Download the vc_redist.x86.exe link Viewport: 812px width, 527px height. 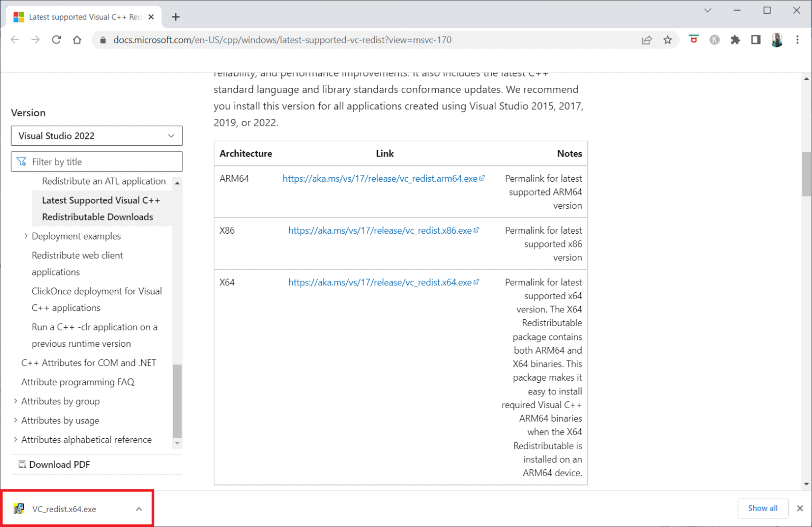point(380,230)
